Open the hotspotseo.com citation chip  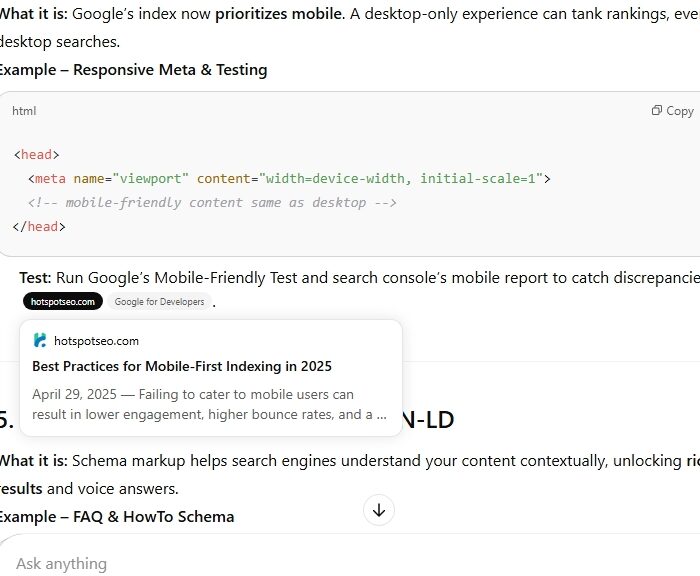(x=63, y=302)
